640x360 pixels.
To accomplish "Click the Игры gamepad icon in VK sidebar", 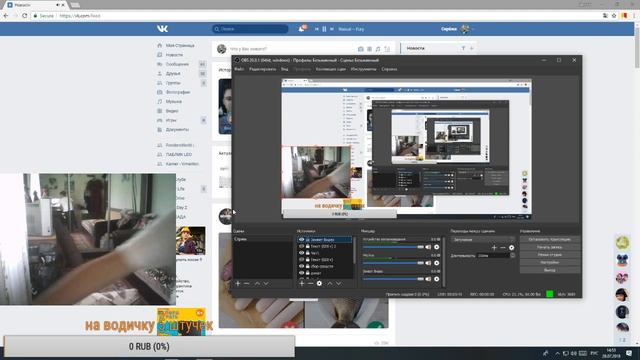I will click(160, 120).
